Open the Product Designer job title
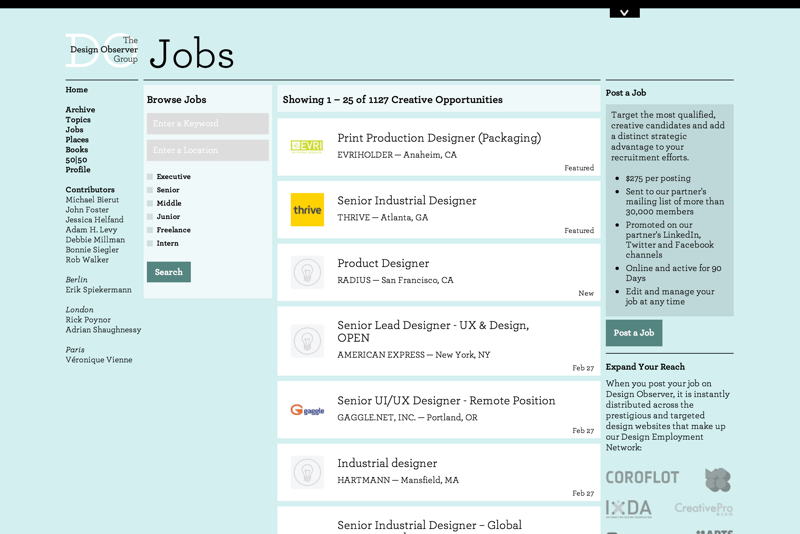800x534 pixels. tap(383, 263)
